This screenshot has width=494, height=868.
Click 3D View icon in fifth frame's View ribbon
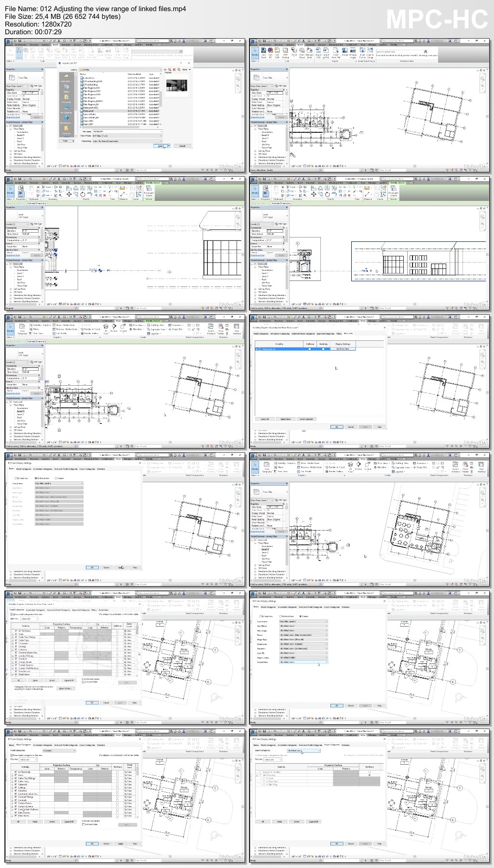click(x=106, y=328)
